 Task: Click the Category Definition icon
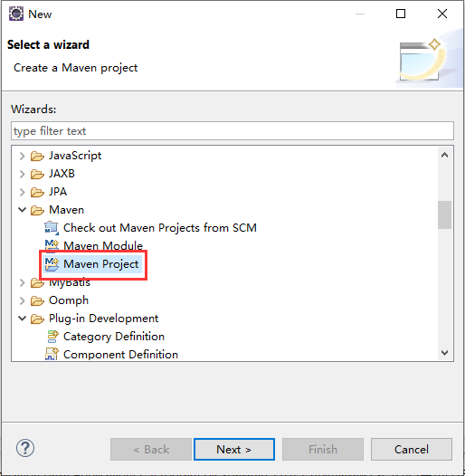(x=52, y=337)
